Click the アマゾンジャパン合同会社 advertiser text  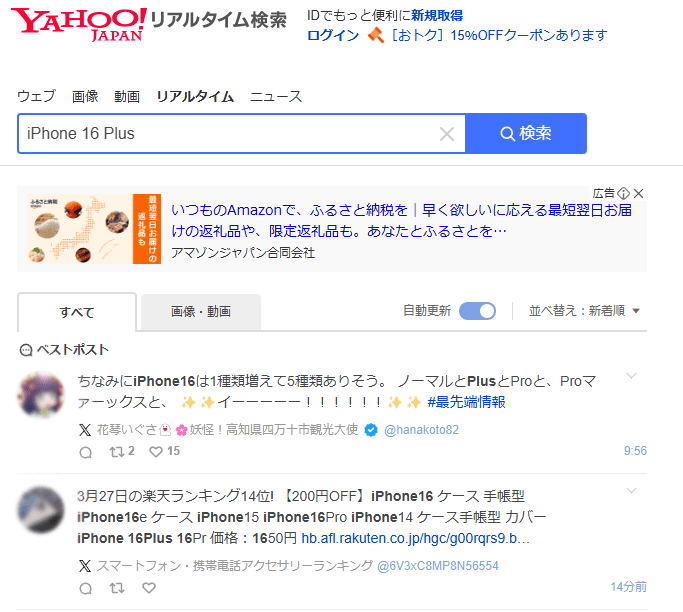[243, 253]
